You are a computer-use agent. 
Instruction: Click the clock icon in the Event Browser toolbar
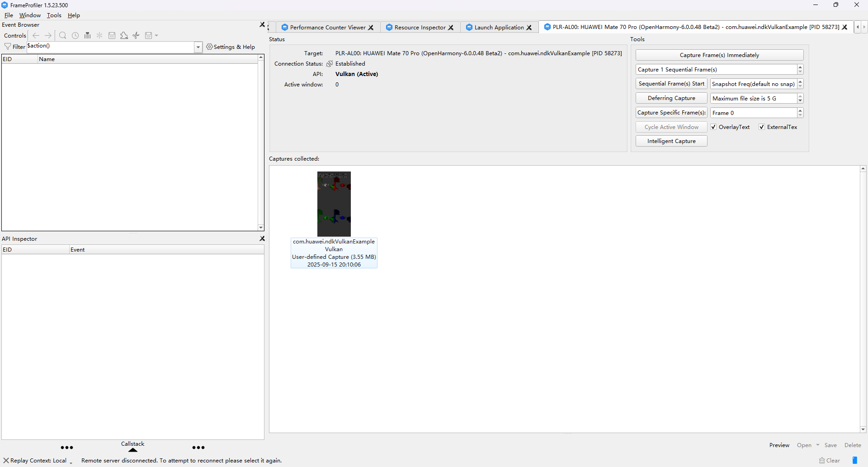coord(75,35)
